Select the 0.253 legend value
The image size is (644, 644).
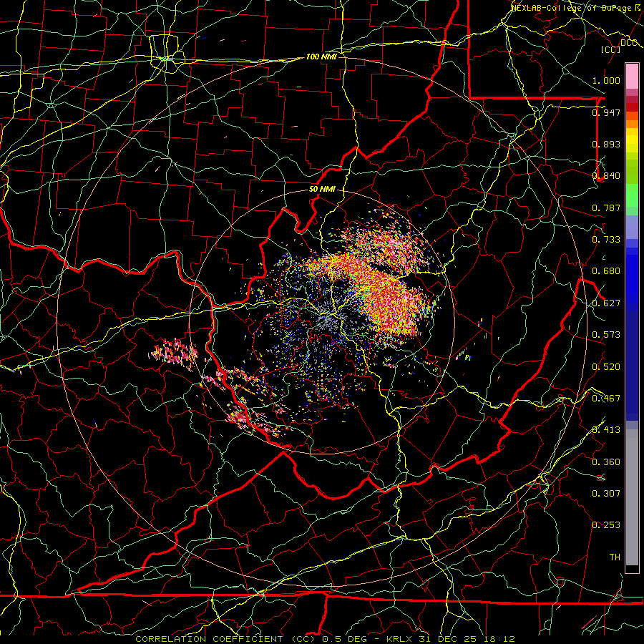pyautogui.click(x=606, y=525)
